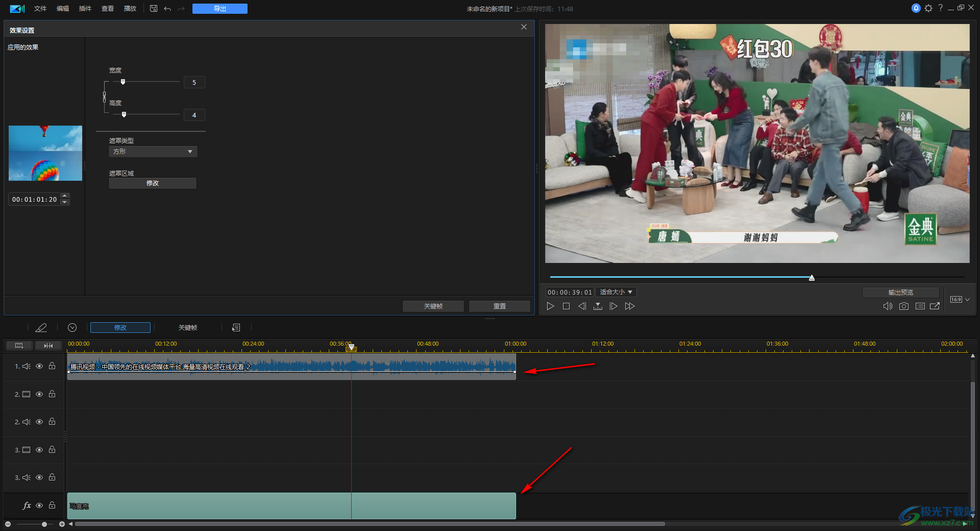Click the 宽度 value field showing 5
980x531 pixels.
(x=194, y=82)
